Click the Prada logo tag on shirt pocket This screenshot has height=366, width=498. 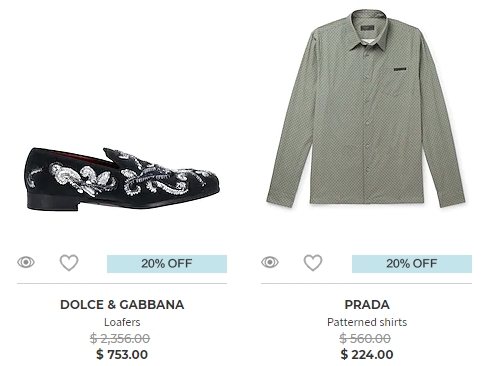pos(400,70)
